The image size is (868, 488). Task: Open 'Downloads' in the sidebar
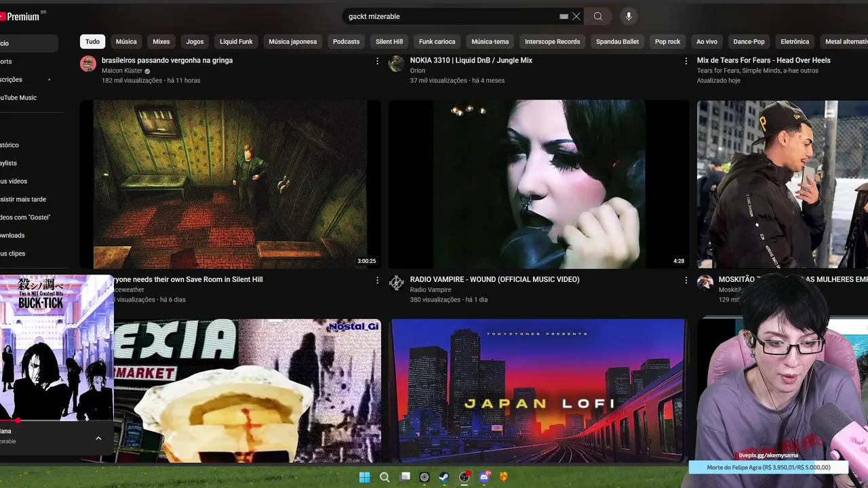(x=12, y=235)
